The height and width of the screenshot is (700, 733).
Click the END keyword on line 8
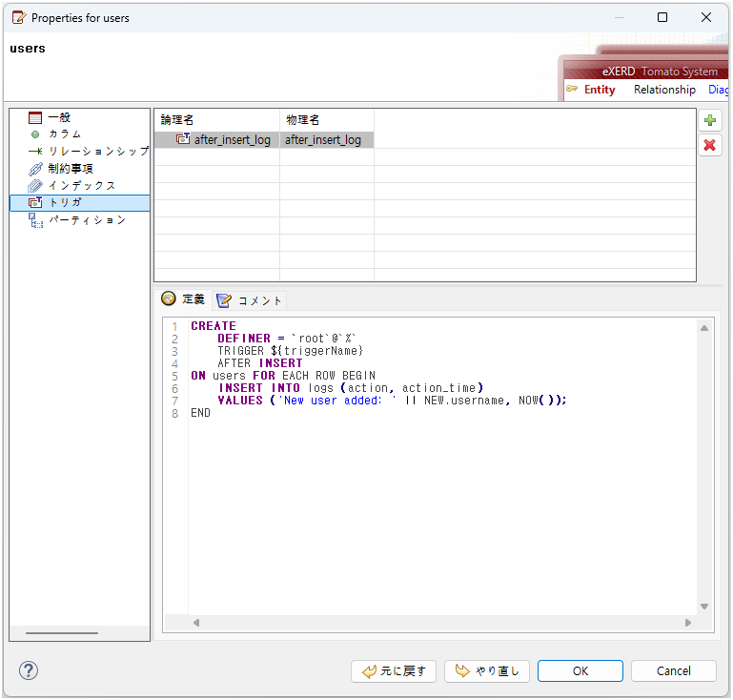[200, 413]
